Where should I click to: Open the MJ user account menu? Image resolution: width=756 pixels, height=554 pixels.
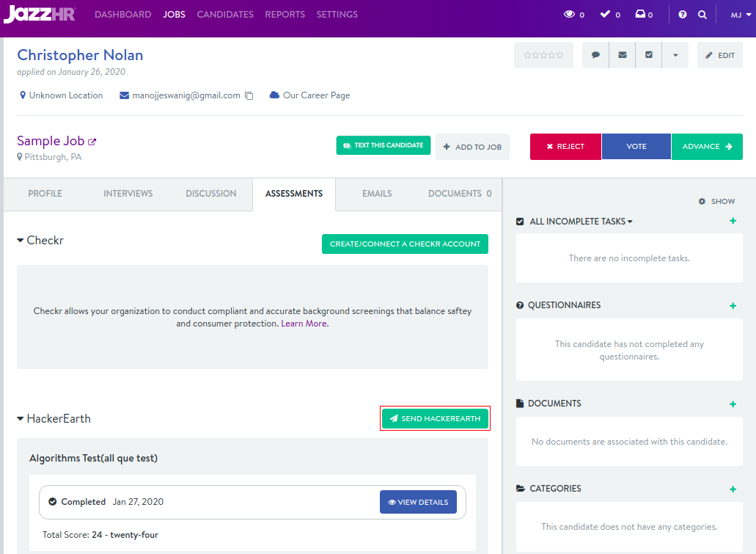741,15
